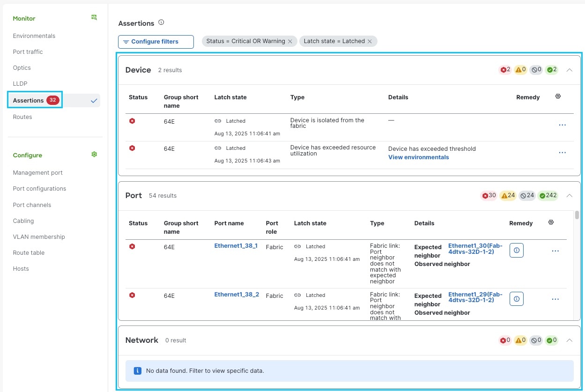585x392 pixels.
Task: Select LLDP in the Monitor menu
Action: tap(20, 84)
